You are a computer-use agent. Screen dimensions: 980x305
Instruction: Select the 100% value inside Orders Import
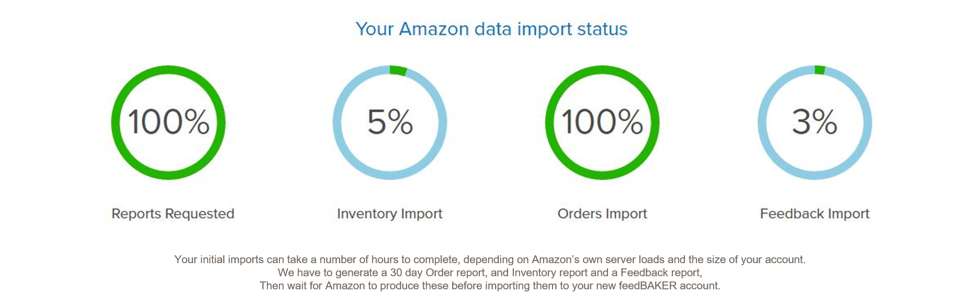point(602,122)
